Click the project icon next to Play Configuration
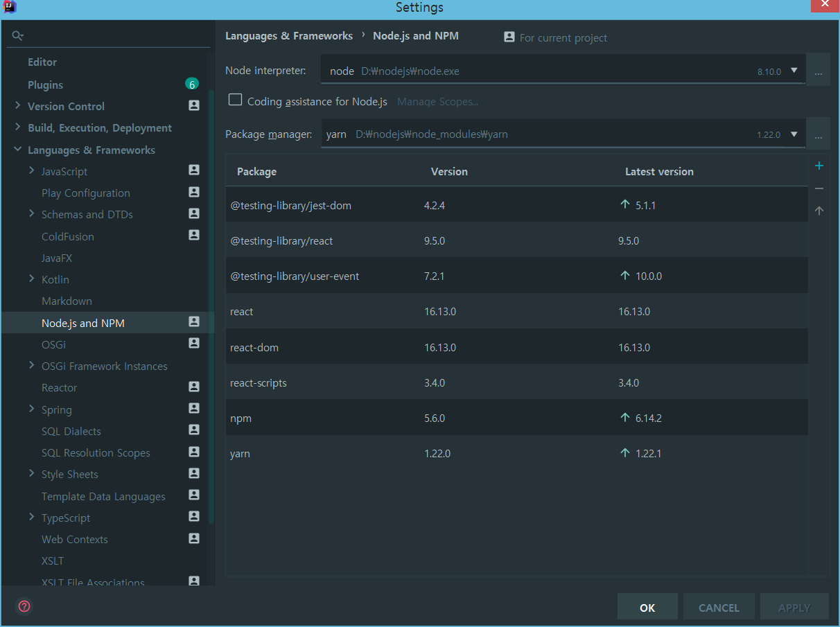 pyautogui.click(x=194, y=192)
